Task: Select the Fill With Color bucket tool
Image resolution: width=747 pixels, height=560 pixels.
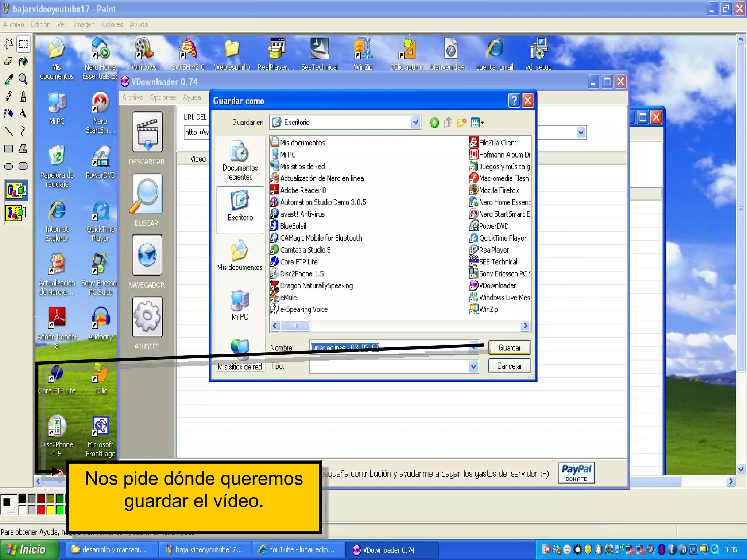Action: pyautogui.click(x=23, y=61)
